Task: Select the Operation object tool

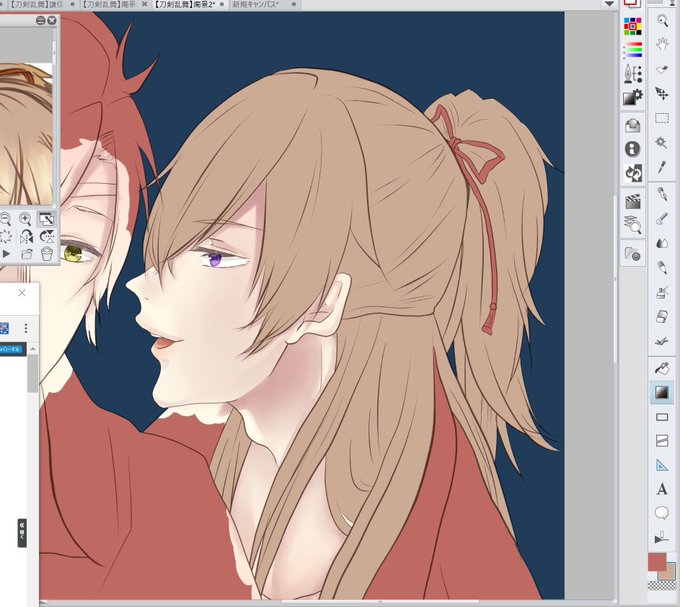Action: tap(662, 69)
